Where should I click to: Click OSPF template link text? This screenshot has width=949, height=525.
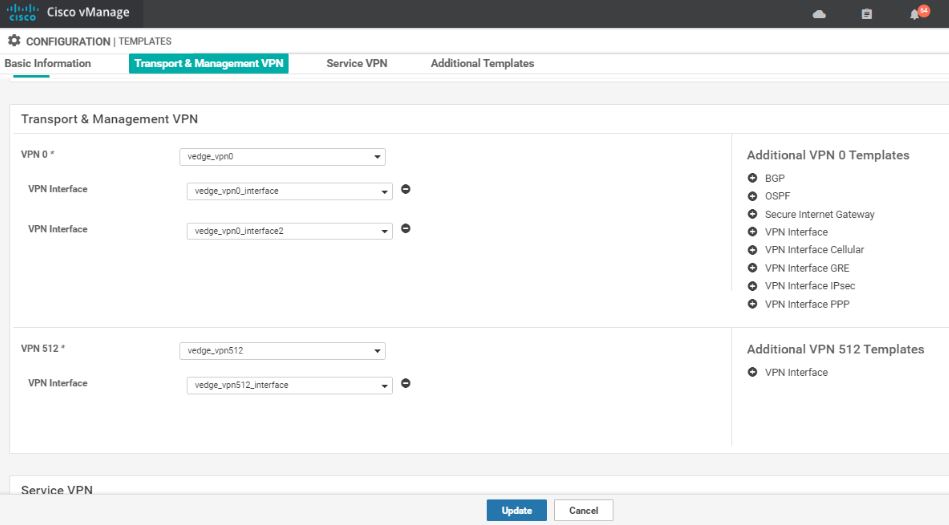(778, 196)
